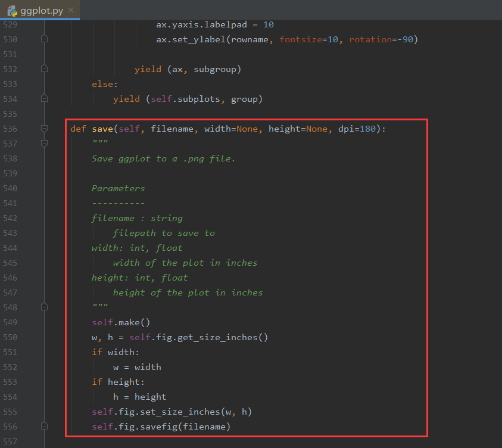Click 'yield (self.subplots, group)' on line 534
502x448 pixels.
click(x=188, y=99)
